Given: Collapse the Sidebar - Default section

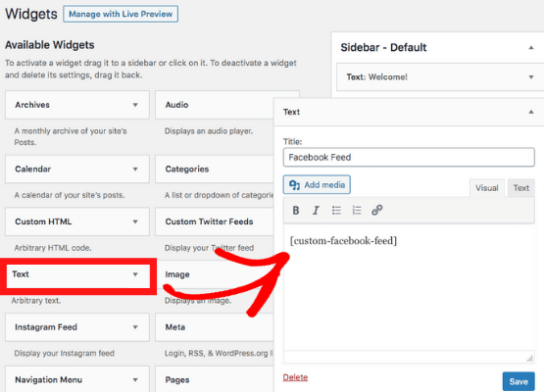Looking at the screenshot, I should [x=531, y=47].
